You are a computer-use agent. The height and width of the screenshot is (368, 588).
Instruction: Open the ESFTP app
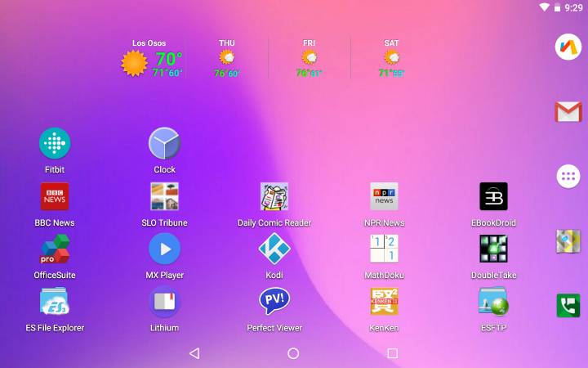493,301
